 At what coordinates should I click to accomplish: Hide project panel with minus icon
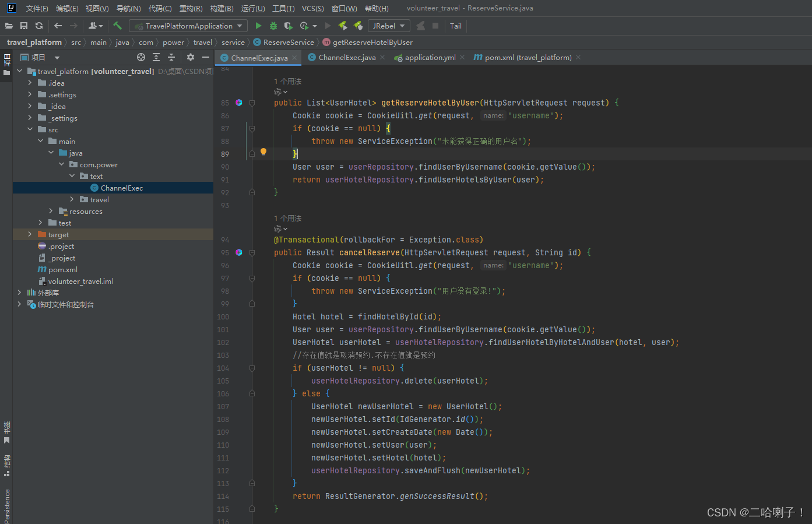click(206, 57)
